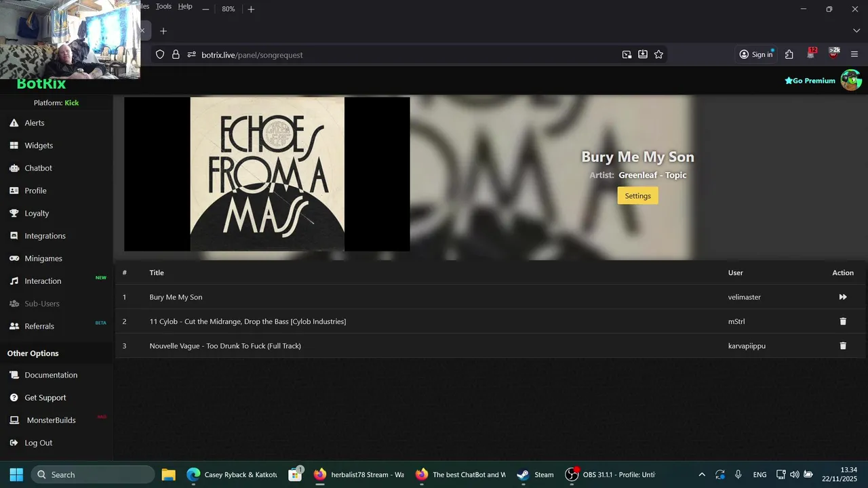The image size is (868, 488).
Task: Click username mStrl
Action: 736,321
